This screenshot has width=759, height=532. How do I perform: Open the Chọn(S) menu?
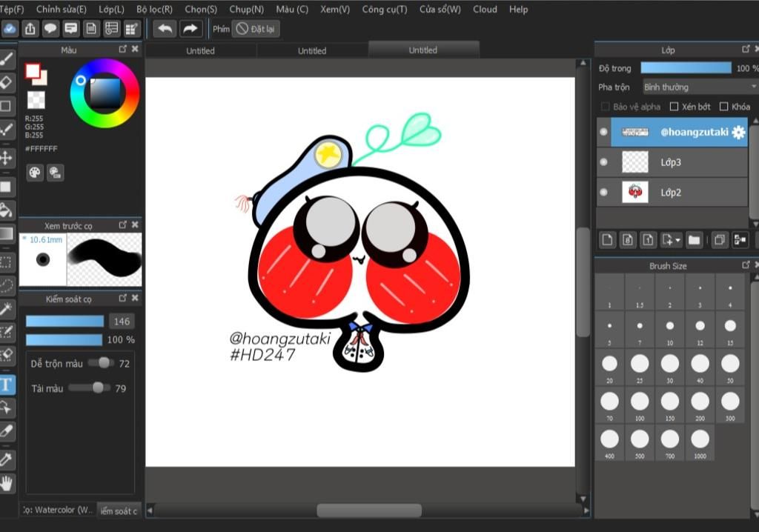click(201, 9)
